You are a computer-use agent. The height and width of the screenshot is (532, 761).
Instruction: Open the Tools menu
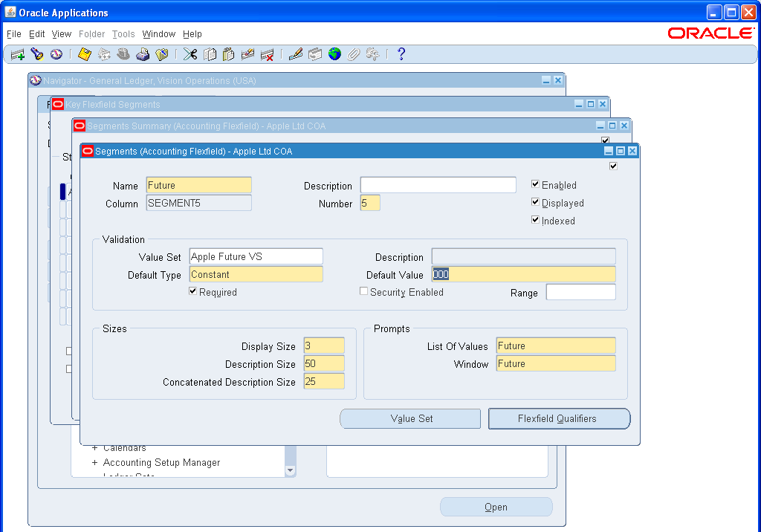[123, 33]
